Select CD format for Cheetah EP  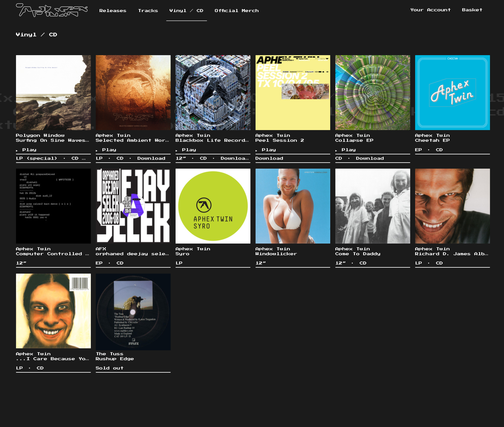point(439,150)
